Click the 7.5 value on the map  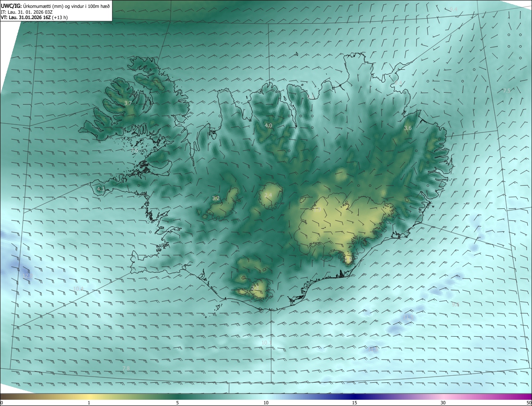point(506,91)
